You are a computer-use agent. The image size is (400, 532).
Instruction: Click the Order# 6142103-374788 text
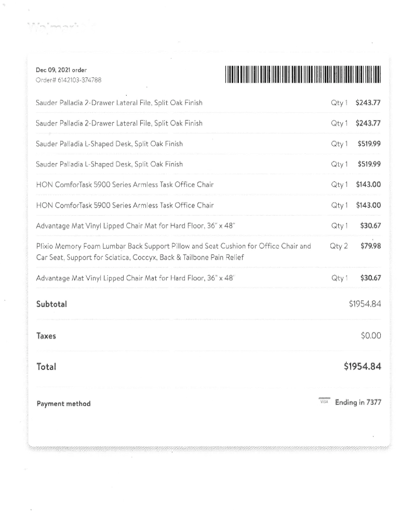tap(69, 79)
